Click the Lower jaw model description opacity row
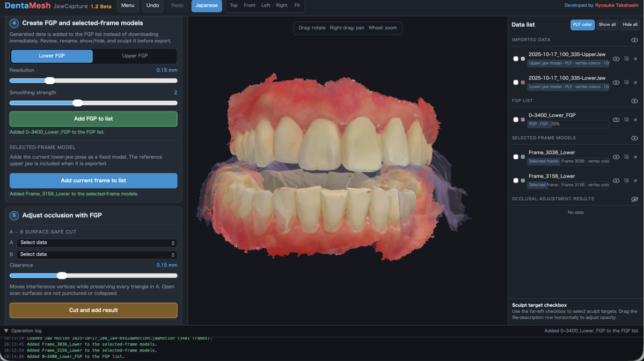This screenshot has height=361, width=644. pyautogui.click(x=568, y=87)
